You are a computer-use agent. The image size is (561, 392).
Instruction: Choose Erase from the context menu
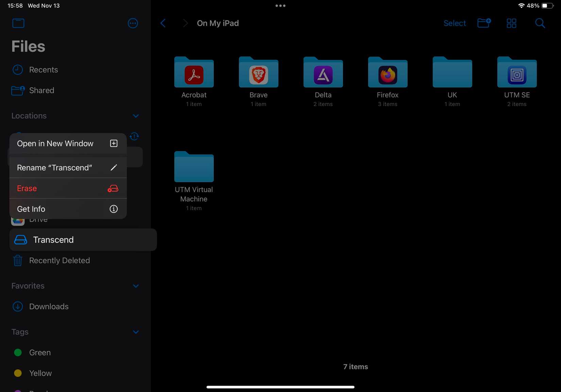[x=27, y=188]
